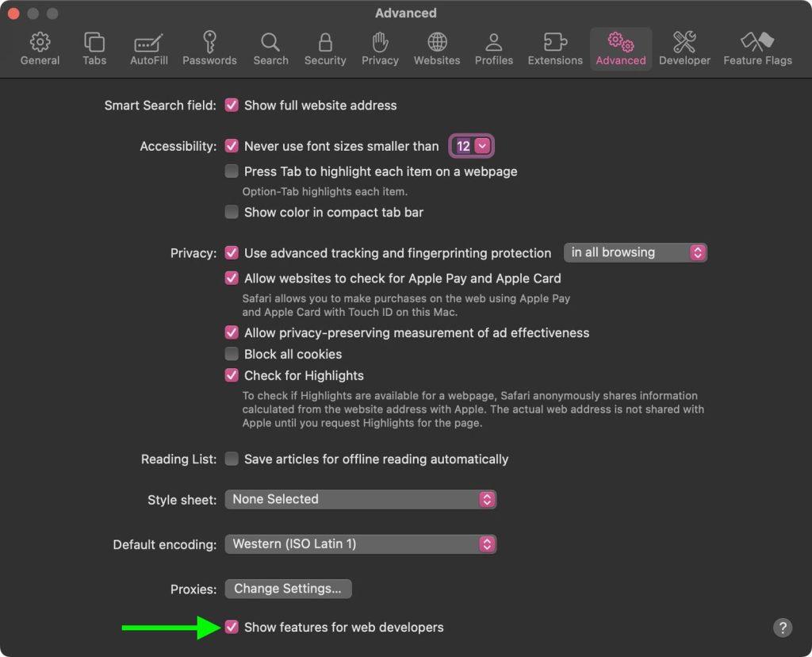Enable Press Tab to highlight webpage items
Screen dimensions: 812x657
coord(232,171)
